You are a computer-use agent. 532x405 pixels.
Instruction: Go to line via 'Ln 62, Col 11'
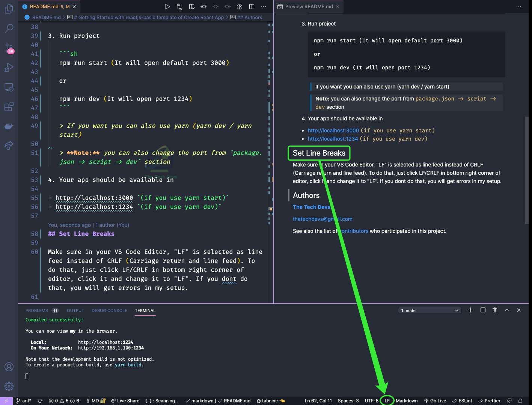(x=318, y=401)
